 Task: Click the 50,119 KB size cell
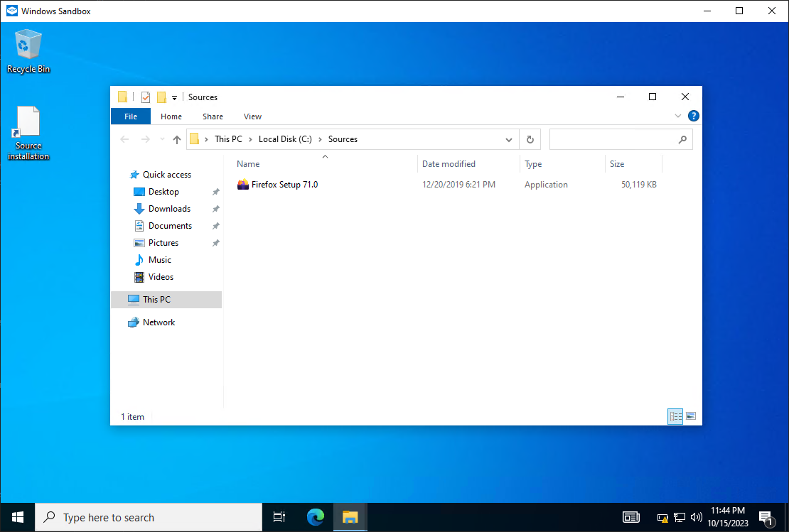pyautogui.click(x=638, y=185)
